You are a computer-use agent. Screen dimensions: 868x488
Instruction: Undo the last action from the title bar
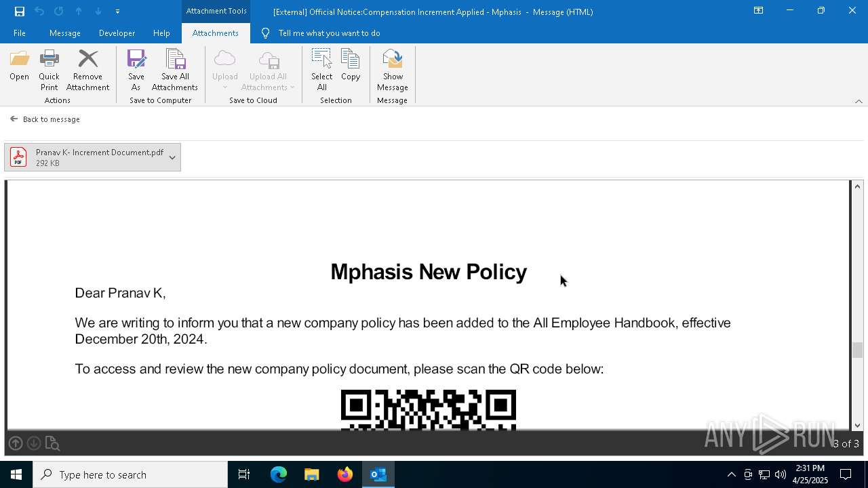[39, 11]
